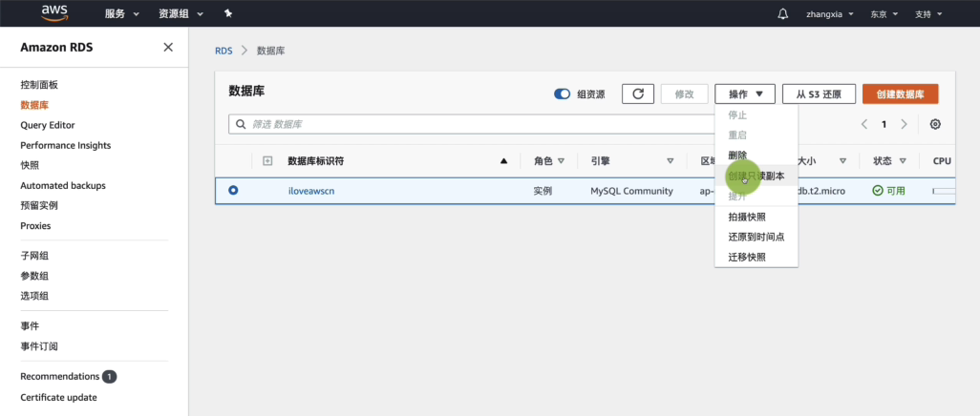Open Automated backups in sidebar

62,185
